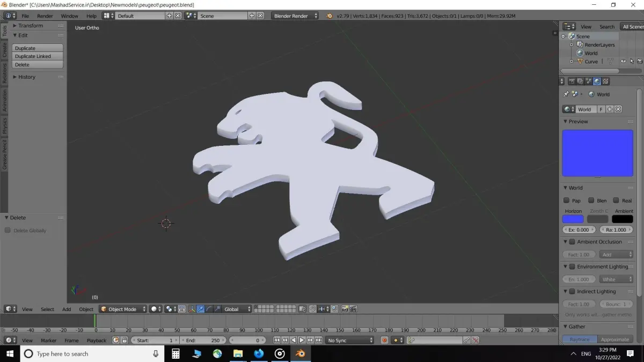This screenshot has width=644, height=362.
Task: Select the scale manipulator icon
Action: coord(216,309)
